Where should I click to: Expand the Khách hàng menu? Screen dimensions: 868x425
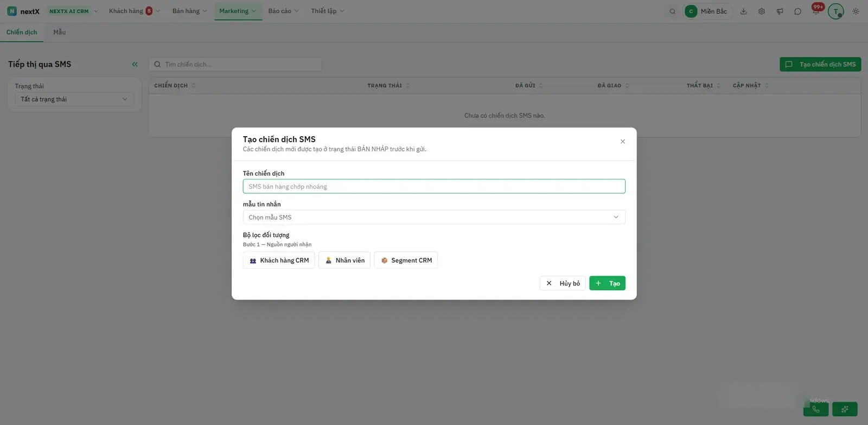[x=134, y=11]
